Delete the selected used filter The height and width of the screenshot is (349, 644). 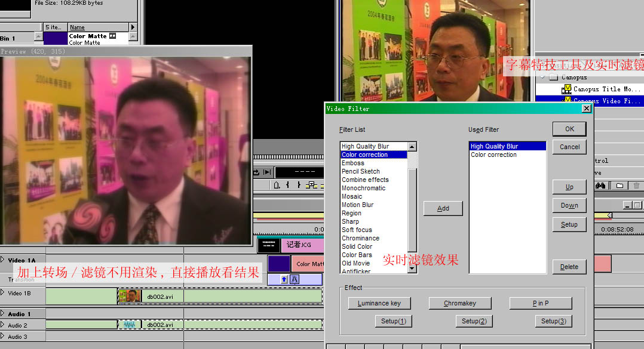point(569,267)
